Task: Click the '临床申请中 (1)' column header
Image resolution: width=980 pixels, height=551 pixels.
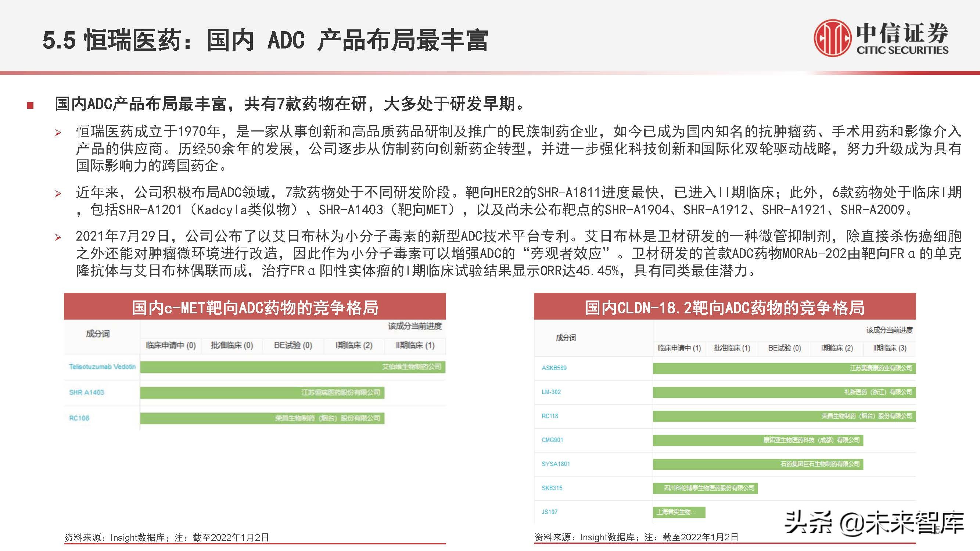Action: tap(679, 348)
